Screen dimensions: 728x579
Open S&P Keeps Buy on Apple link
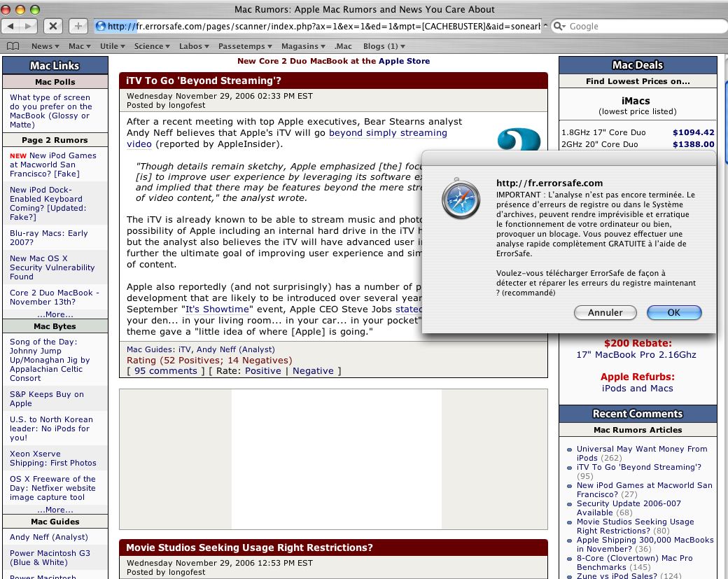(x=47, y=399)
